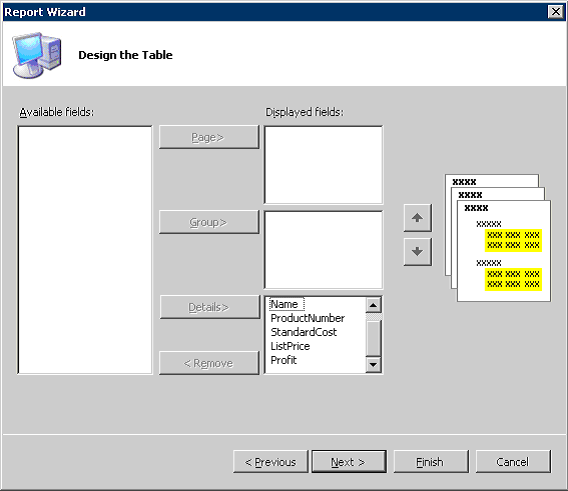Click the Group> button

pyautogui.click(x=209, y=222)
